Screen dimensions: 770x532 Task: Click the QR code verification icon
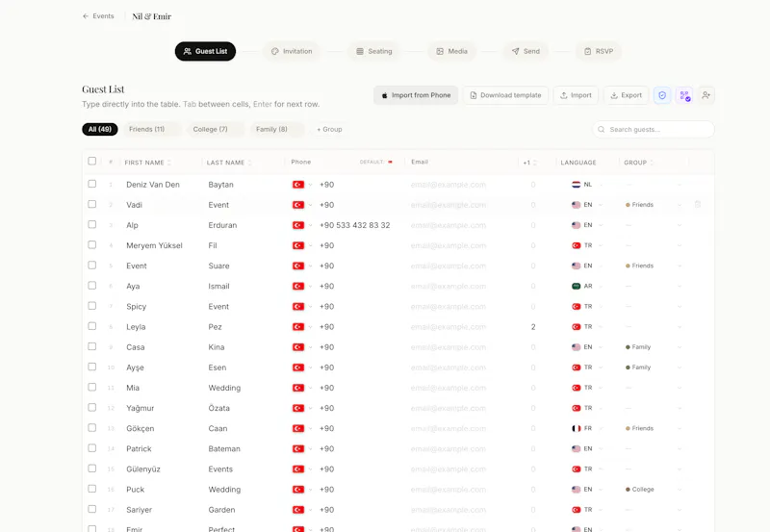(684, 95)
